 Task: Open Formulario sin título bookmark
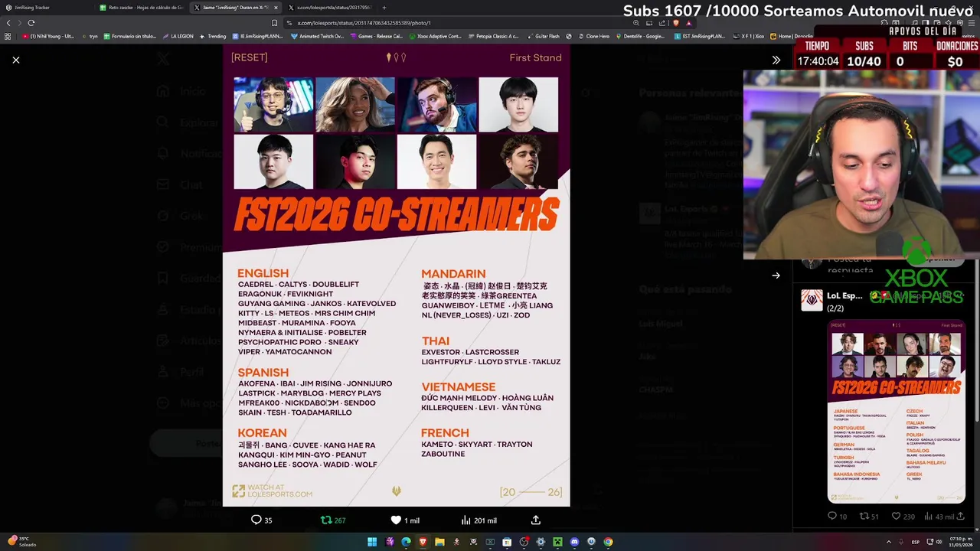(130, 36)
